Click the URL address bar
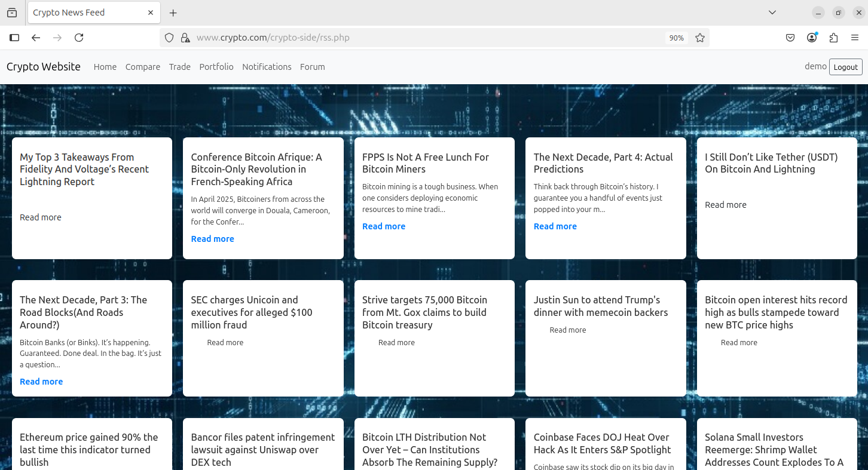The height and width of the screenshot is (470, 868). (x=418, y=38)
